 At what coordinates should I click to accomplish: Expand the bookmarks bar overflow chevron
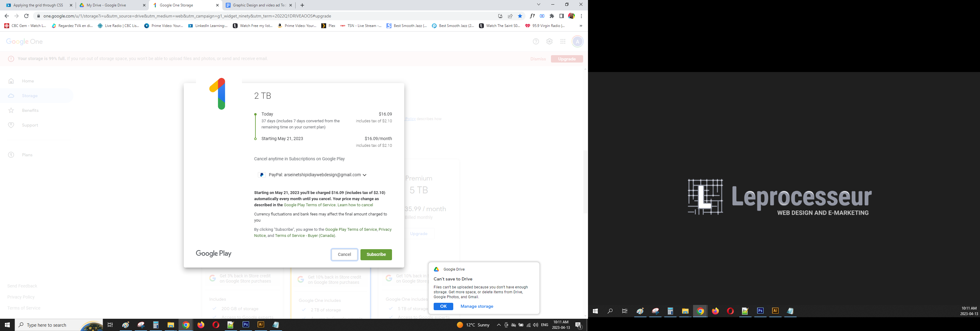pyautogui.click(x=581, y=26)
